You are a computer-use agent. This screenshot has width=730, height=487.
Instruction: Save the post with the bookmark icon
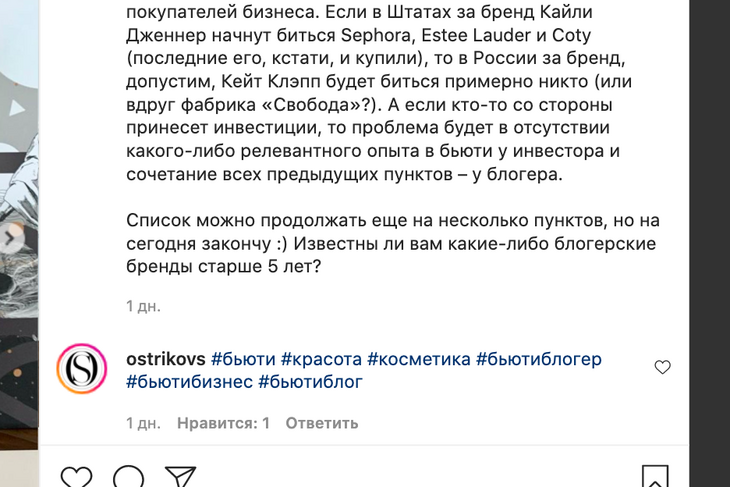click(655, 478)
